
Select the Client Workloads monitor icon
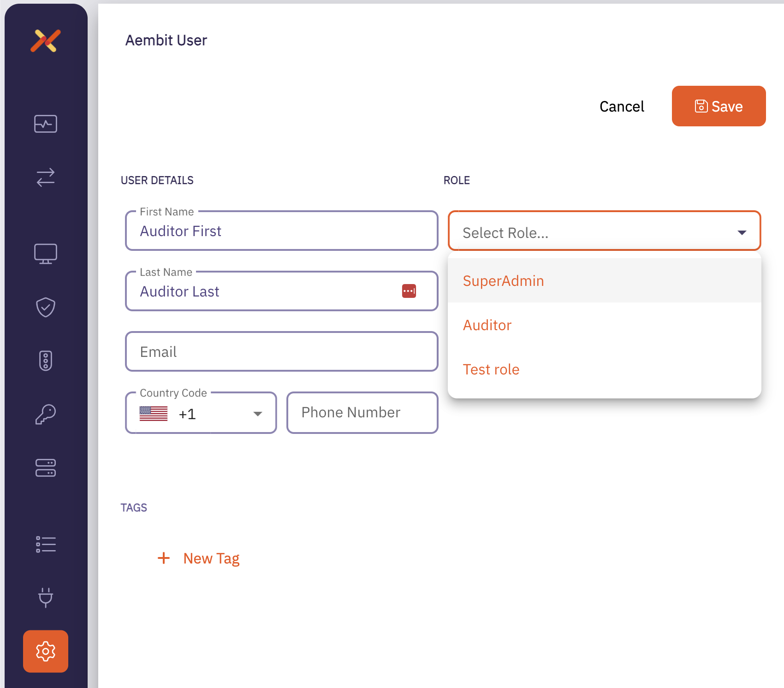click(45, 253)
